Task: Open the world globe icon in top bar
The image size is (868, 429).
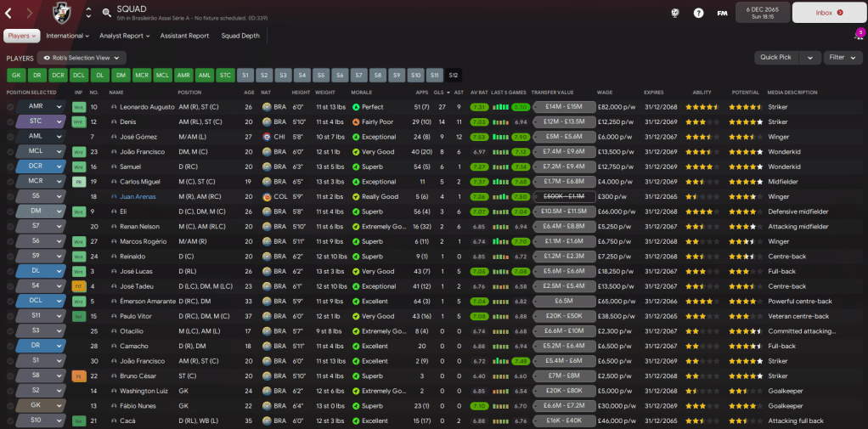Action: (x=675, y=13)
